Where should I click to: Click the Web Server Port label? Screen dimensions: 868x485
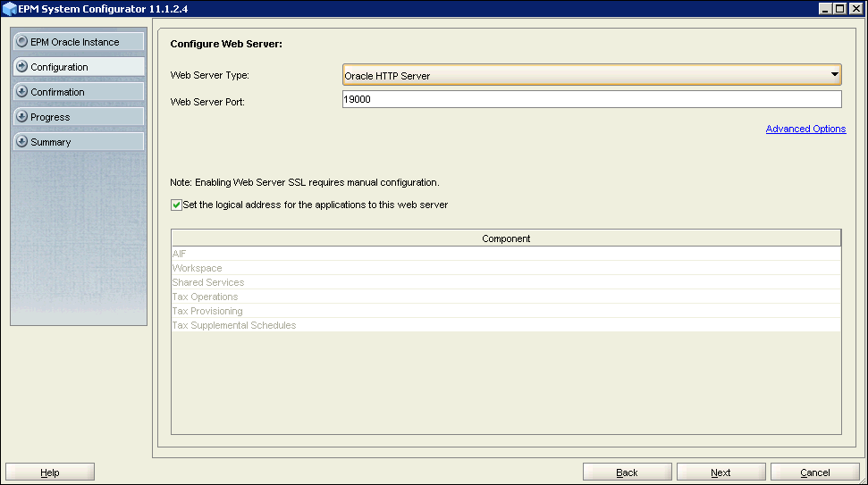(207, 102)
